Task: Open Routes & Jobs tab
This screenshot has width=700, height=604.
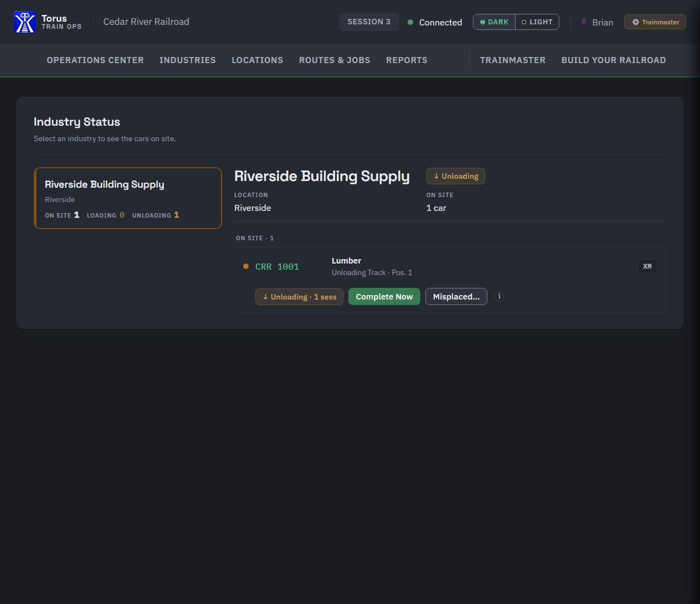Action: (x=334, y=60)
